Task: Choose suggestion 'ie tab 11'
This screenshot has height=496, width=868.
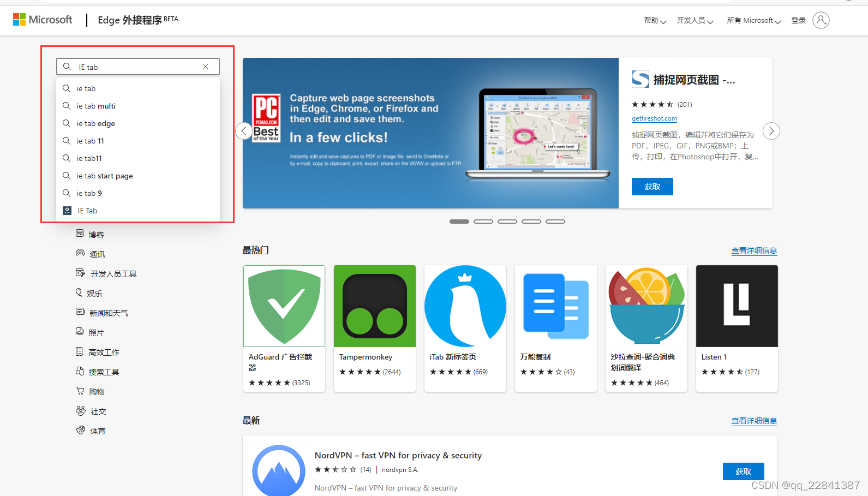Action: coord(138,141)
